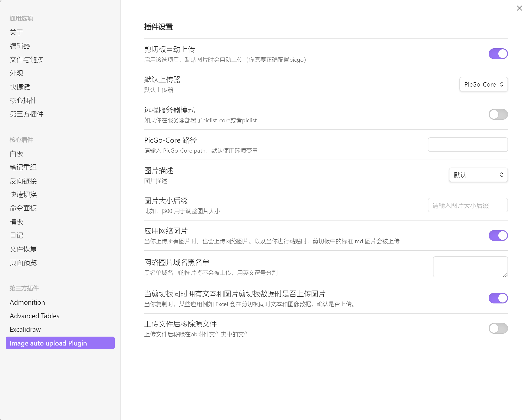
Task: Focus the 网络图片域名黑名单 text area
Action: tap(470, 267)
